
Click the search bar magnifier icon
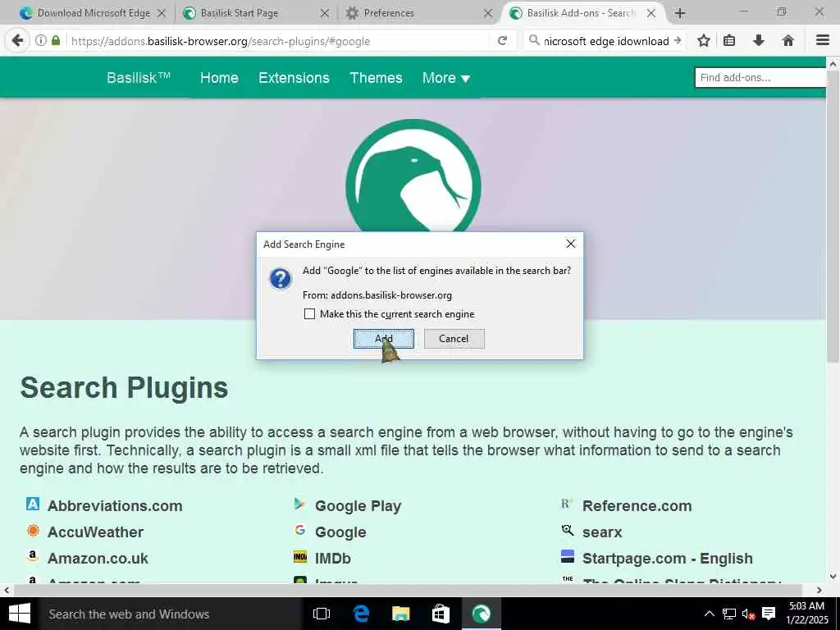click(x=533, y=41)
